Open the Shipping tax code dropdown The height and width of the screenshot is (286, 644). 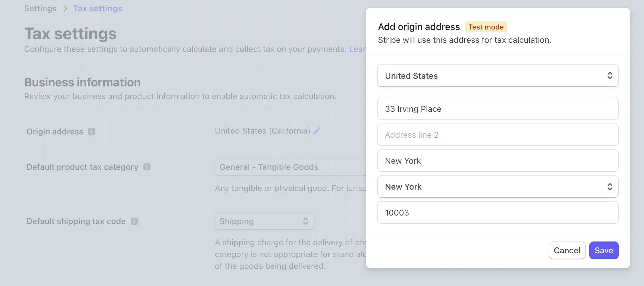(264, 221)
